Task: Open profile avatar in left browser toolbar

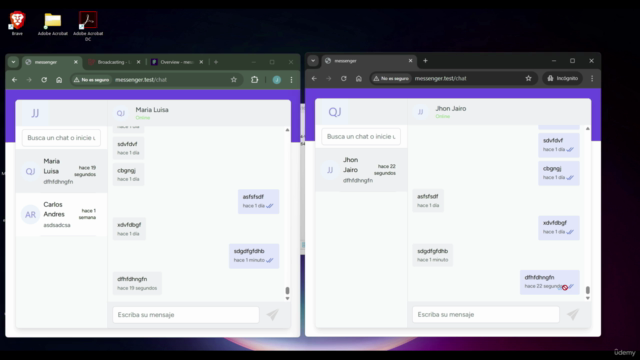Action: click(x=277, y=80)
